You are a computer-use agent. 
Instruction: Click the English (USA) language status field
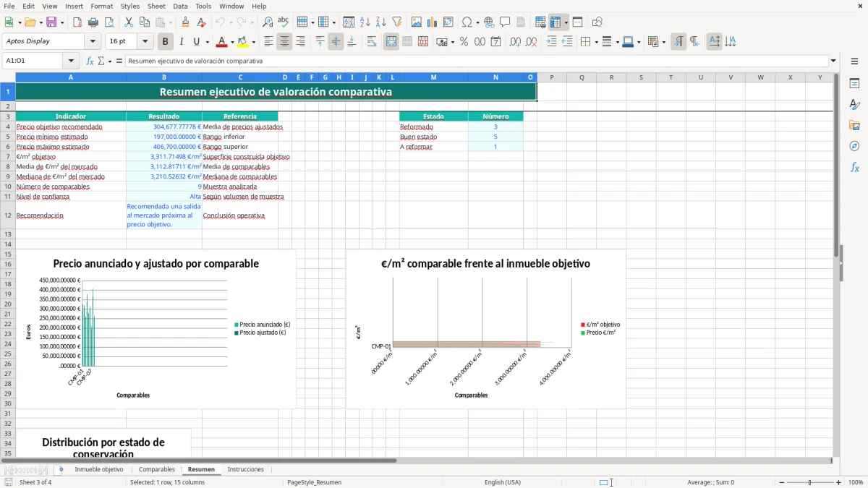coord(503,482)
